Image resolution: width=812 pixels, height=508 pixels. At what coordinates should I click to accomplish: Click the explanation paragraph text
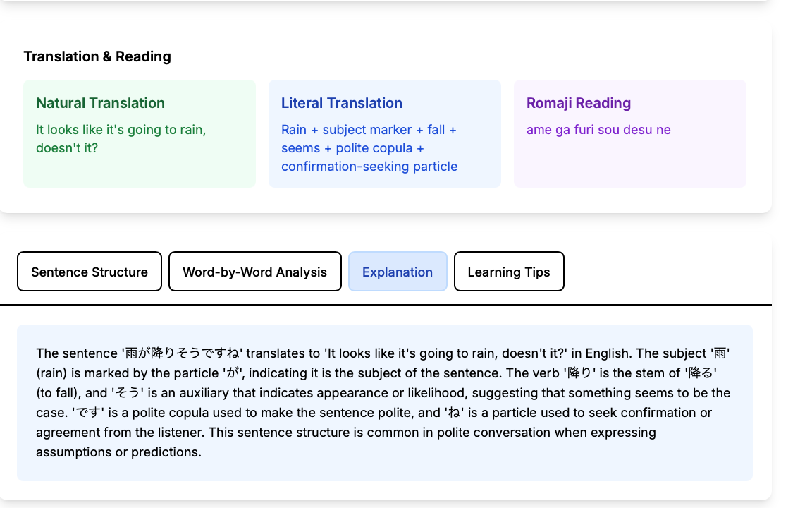(x=383, y=403)
